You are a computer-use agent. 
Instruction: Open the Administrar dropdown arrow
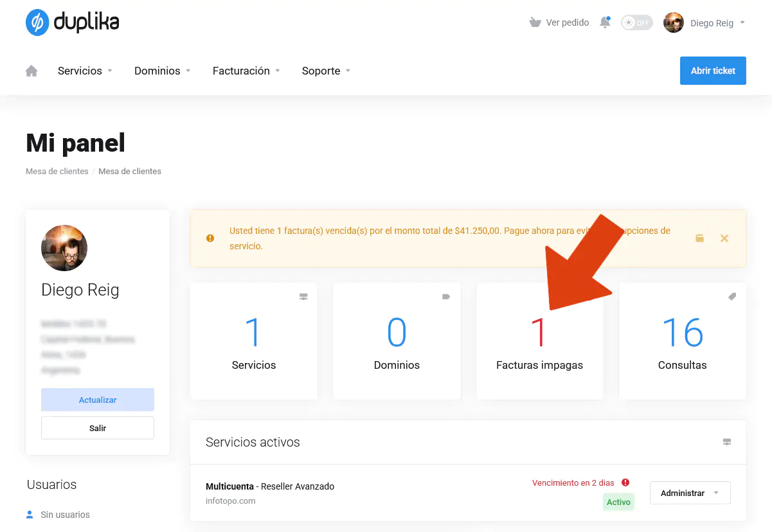pos(715,493)
